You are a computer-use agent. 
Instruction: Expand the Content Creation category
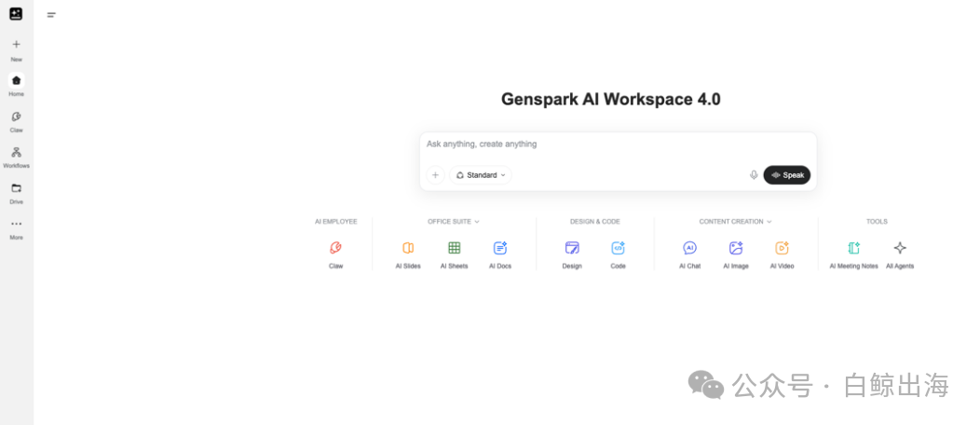736,221
